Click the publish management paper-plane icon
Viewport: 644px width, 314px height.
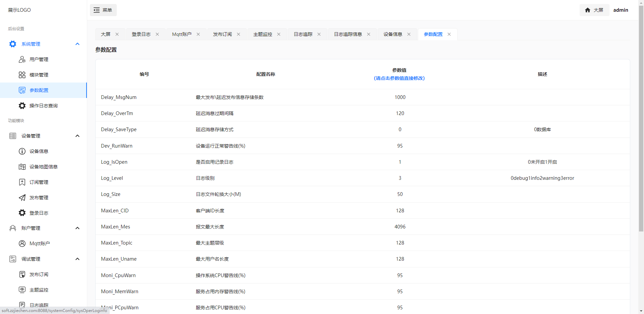pyautogui.click(x=22, y=198)
